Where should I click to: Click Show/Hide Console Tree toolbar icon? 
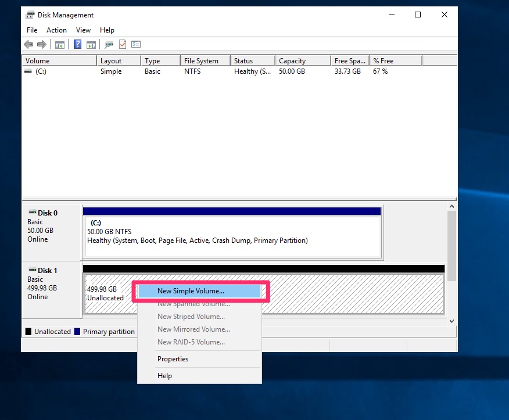(x=59, y=45)
